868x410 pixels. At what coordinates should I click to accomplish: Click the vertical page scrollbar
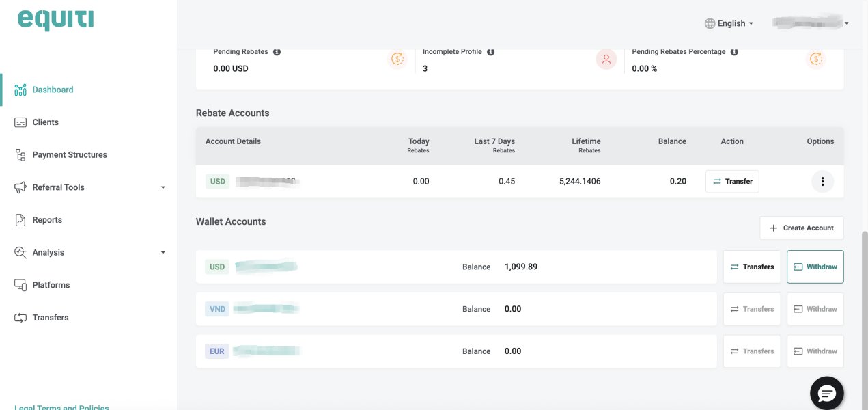point(864,307)
